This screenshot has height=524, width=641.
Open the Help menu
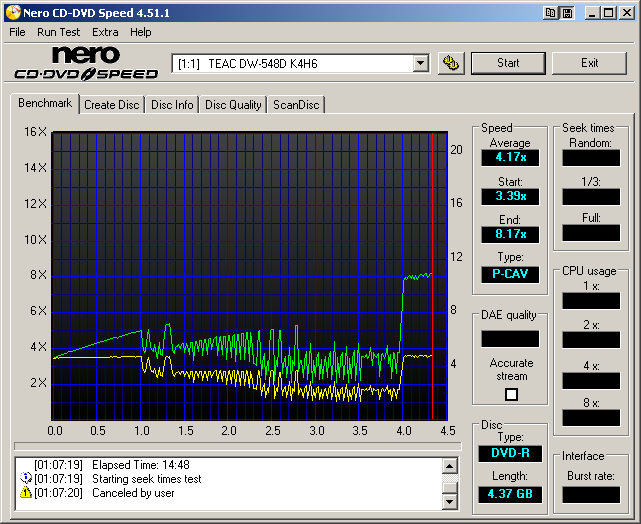(141, 32)
